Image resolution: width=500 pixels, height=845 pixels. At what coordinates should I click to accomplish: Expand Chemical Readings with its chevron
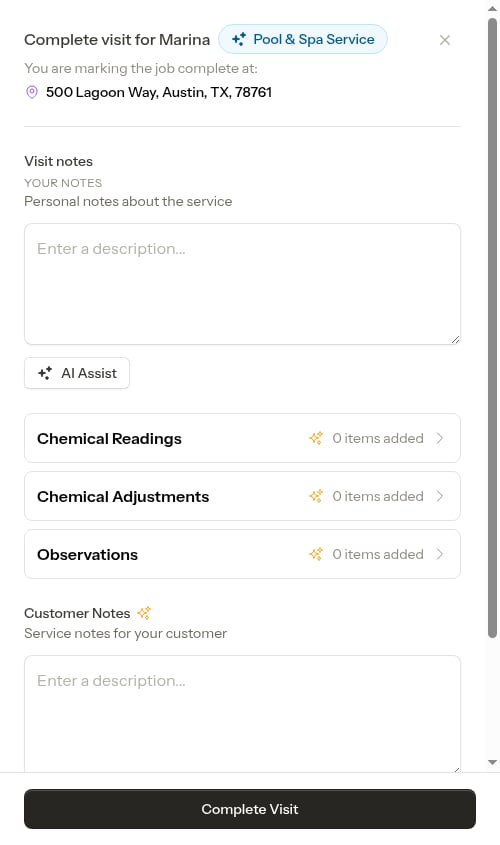[x=440, y=438]
